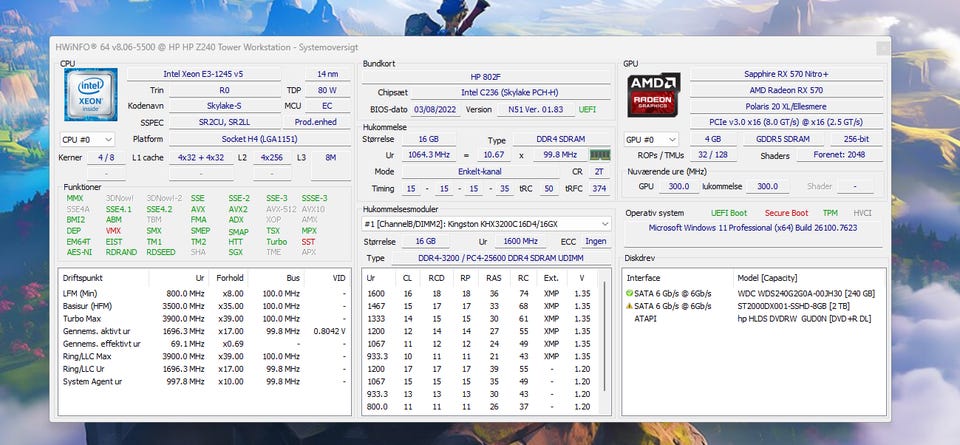Click the 4x32 + 4x32 L1 cache value
This screenshot has width=960, height=445.
[201, 158]
